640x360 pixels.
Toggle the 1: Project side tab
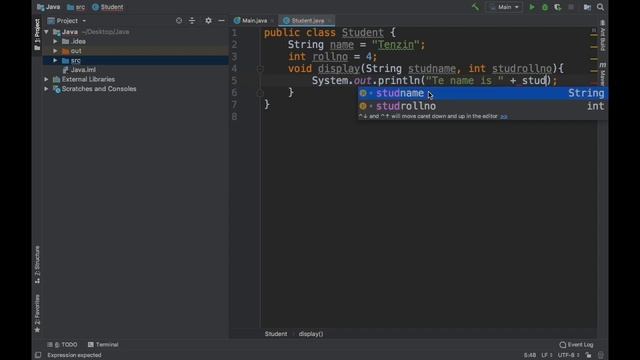pos(37,35)
